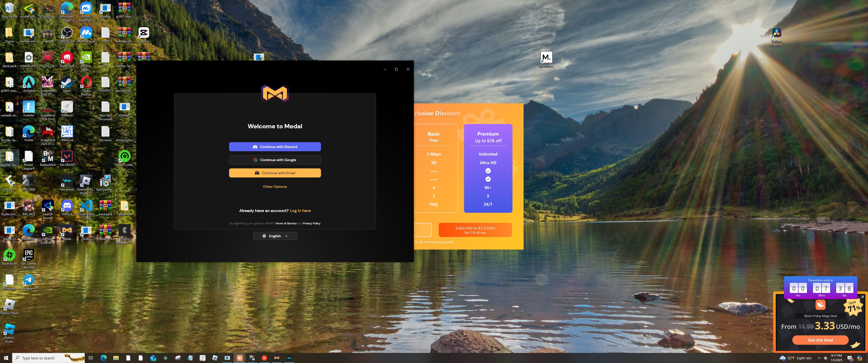Click Microsoft Edge icon in taskbar
This screenshot has height=363, width=868.
pos(103,358)
